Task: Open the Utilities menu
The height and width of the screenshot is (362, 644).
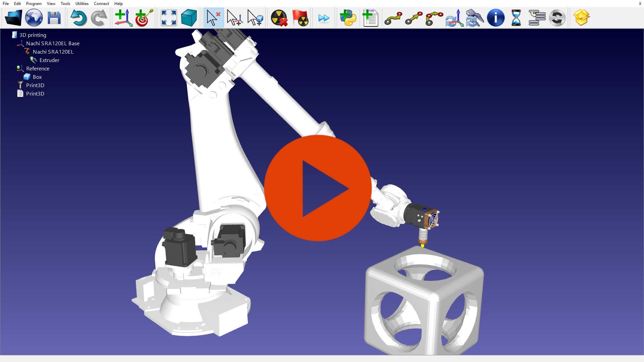Action: click(82, 4)
